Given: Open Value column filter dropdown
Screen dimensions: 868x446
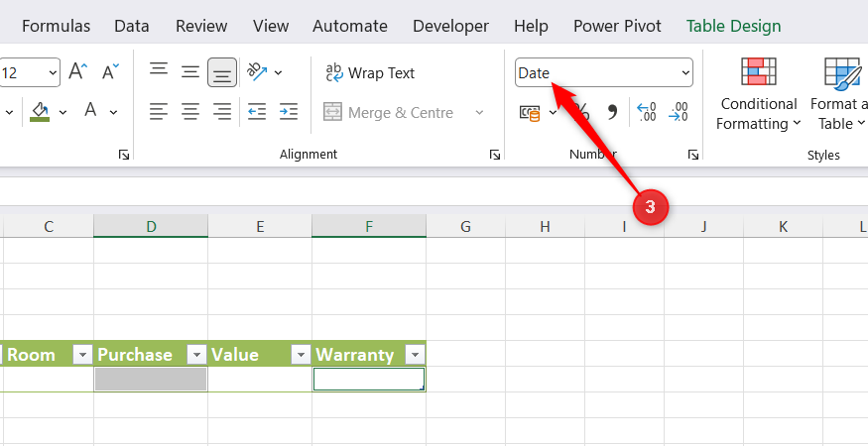Looking at the screenshot, I should [302, 354].
